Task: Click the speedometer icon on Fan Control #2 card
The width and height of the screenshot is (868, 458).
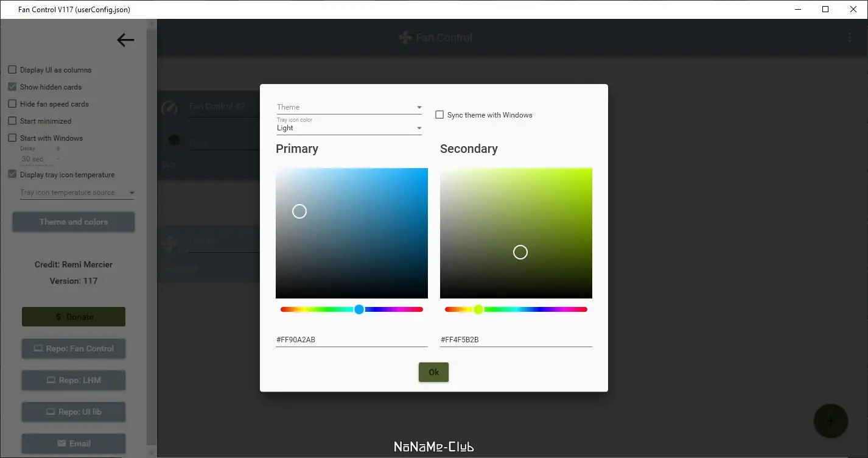Action: coord(169,108)
